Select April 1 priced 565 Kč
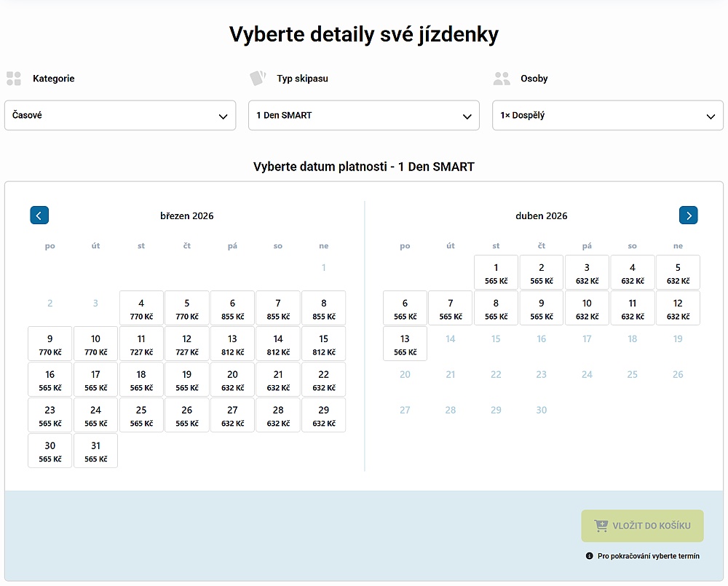Image resolution: width=728 pixels, height=586 pixels. 496,272
